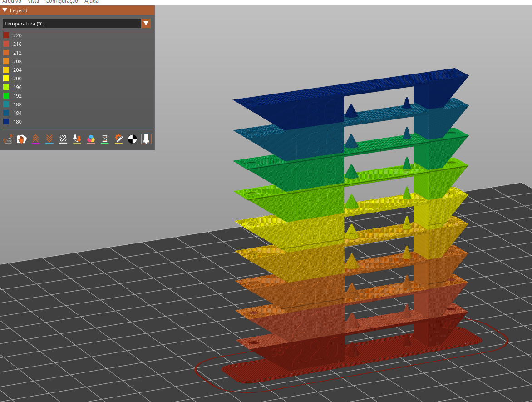Image resolution: width=532 pixels, height=402 pixels.
Task: Click the Legend panel title text
Action: 19,10
